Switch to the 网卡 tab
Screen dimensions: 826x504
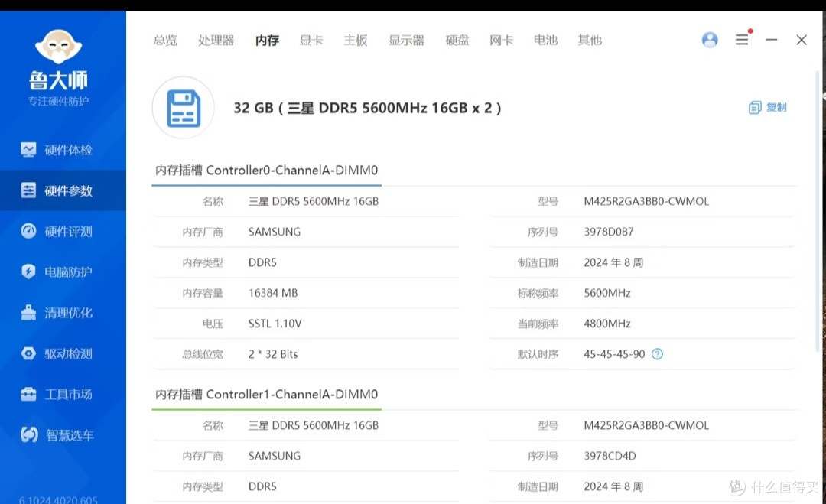[501, 40]
